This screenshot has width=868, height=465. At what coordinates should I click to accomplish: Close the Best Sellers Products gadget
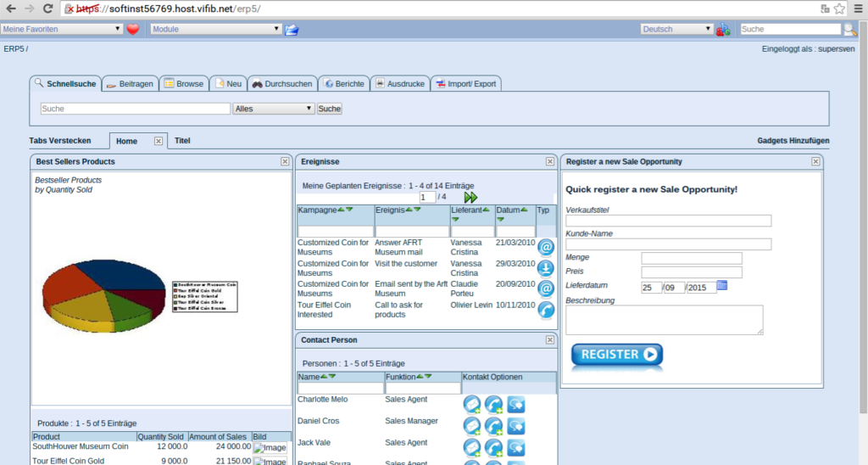(285, 161)
